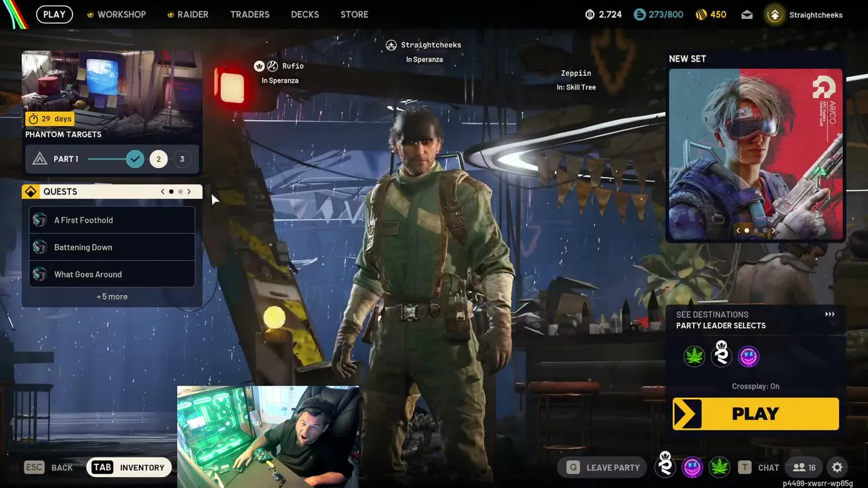Select the completed checkmark step of Part 1
868x488 pixels.
[x=136, y=159]
